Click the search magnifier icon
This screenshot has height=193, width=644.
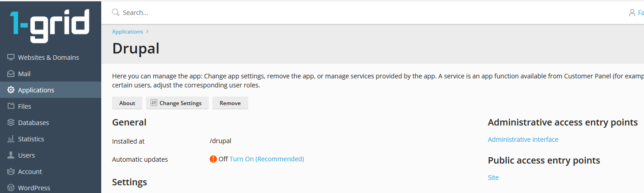[116, 12]
